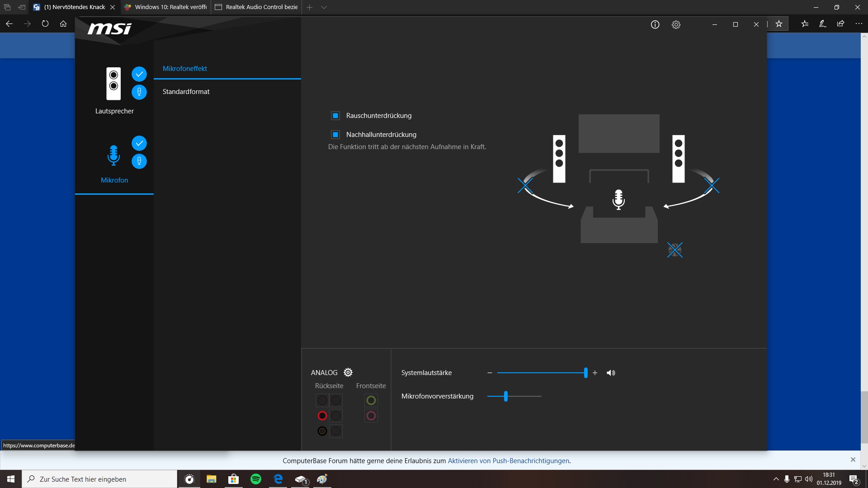This screenshot has height=488, width=868.
Task: Click the green front panel audio jack
Action: (371, 400)
